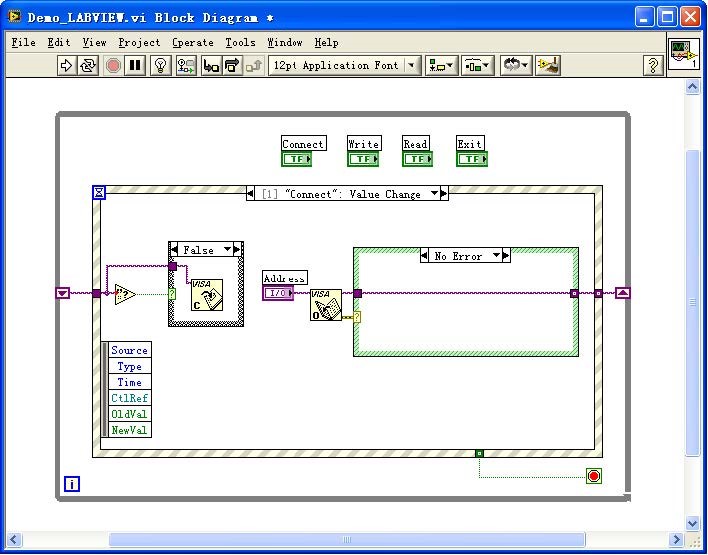The height and width of the screenshot is (555, 708).
Task: Click the CtlRef event data node
Action: [x=130, y=398]
